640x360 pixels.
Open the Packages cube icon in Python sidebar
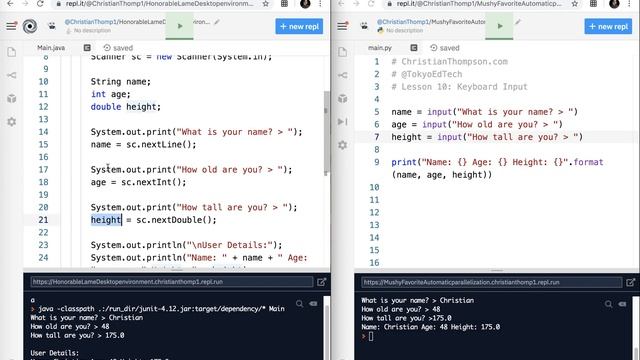342,98
